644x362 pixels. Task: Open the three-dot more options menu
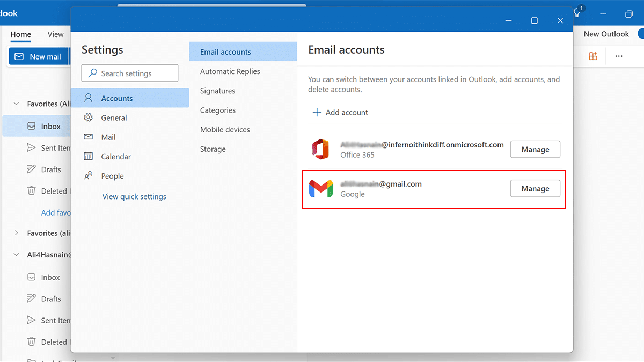pos(619,56)
